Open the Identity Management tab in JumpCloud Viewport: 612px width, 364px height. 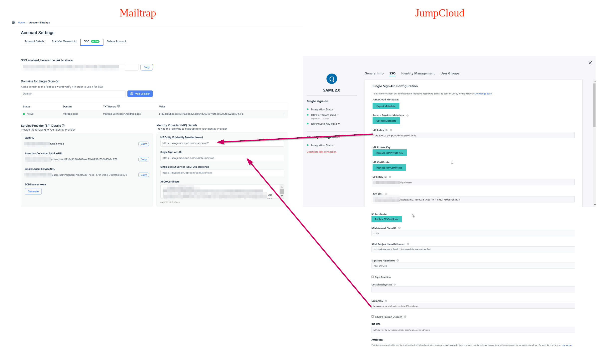click(418, 73)
